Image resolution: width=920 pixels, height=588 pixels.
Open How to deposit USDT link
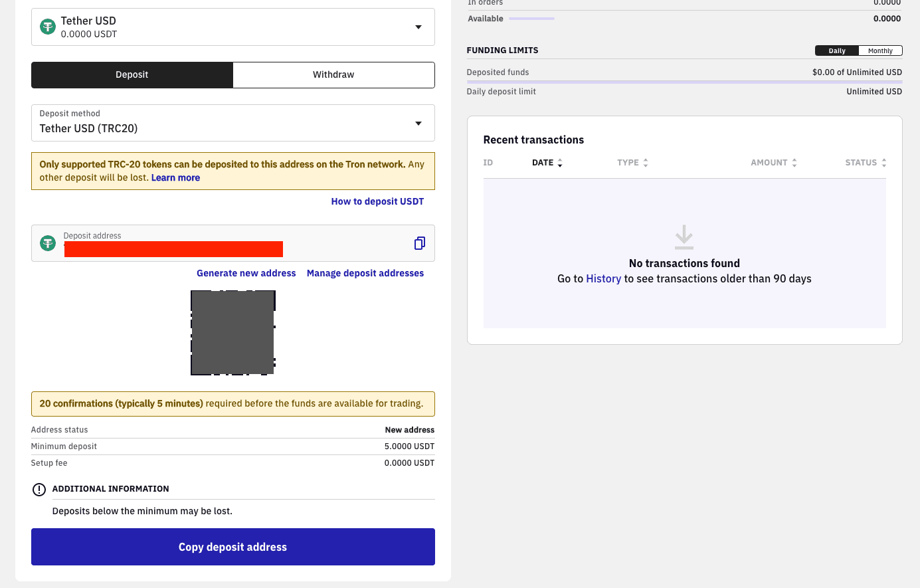(377, 201)
